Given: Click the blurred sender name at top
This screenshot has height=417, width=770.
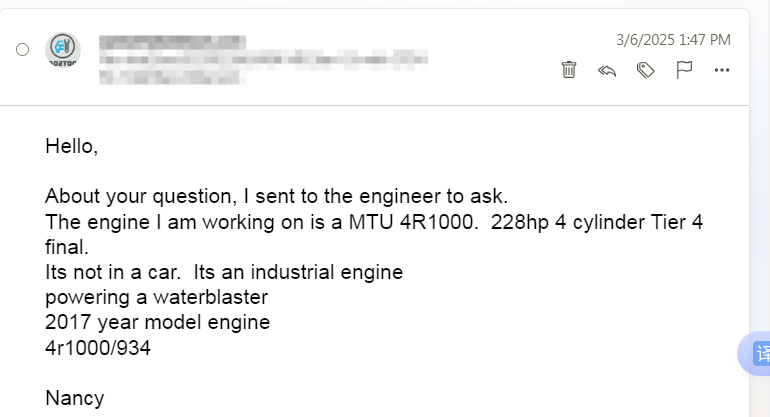Looking at the screenshot, I should tap(172, 42).
